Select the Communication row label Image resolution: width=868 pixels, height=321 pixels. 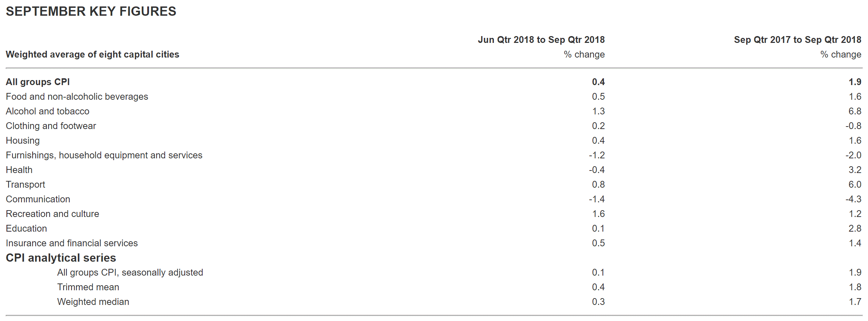pyautogui.click(x=38, y=199)
